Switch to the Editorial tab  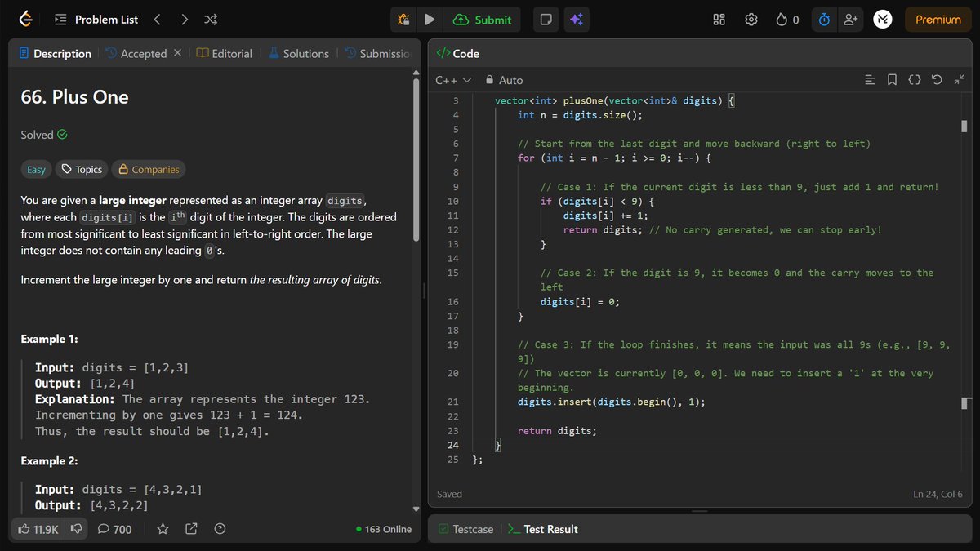224,54
